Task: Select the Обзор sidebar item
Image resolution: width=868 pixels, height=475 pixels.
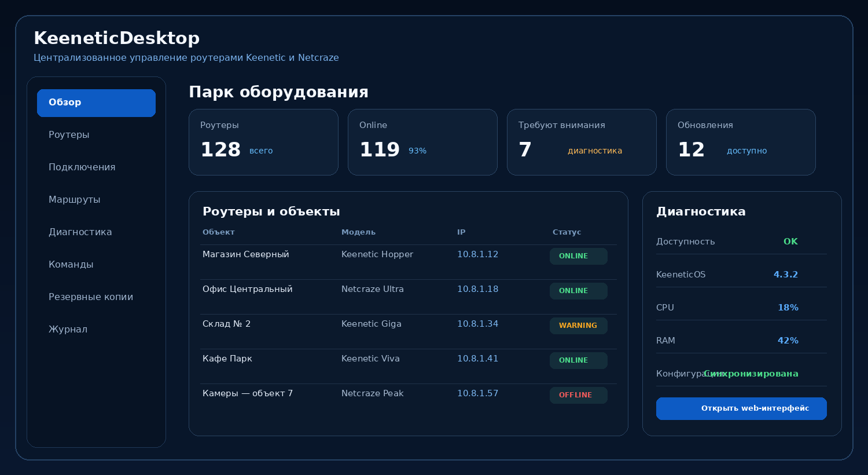Action: click(x=96, y=103)
